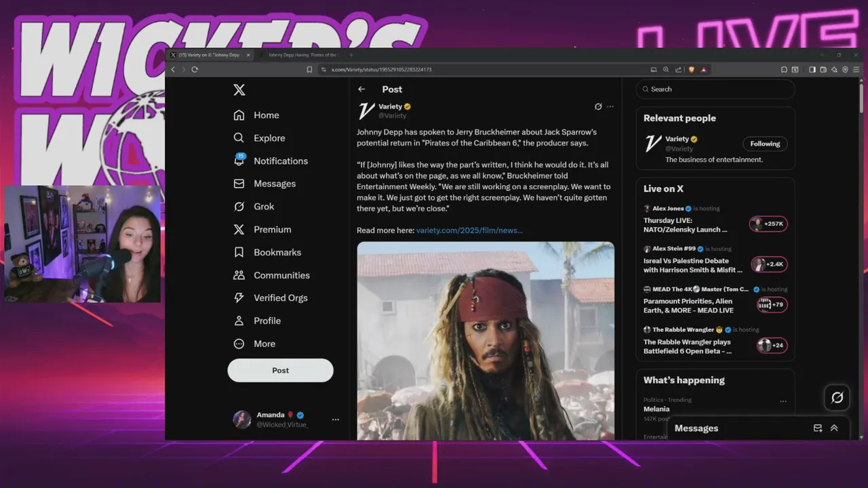Image resolution: width=868 pixels, height=488 pixels.
Task: Open the Explore page
Action: [259, 138]
